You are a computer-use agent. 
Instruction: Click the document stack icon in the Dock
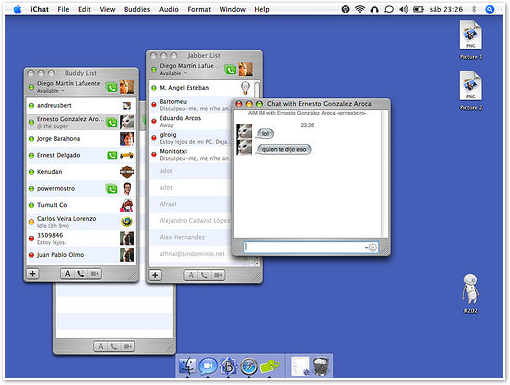300,366
